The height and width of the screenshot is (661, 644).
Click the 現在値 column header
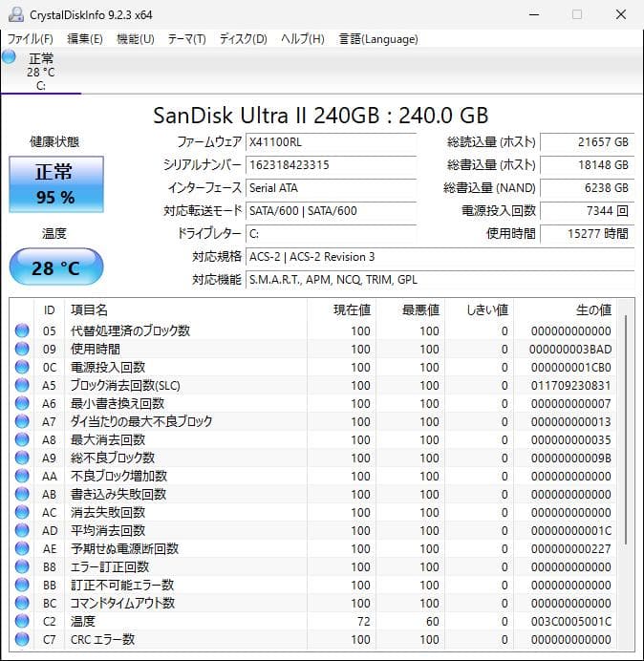coord(342,309)
